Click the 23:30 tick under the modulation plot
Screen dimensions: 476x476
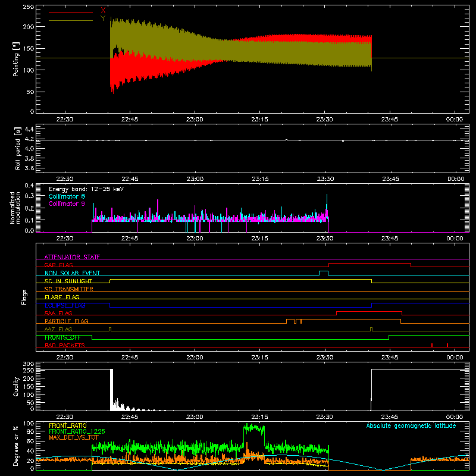(324, 239)
